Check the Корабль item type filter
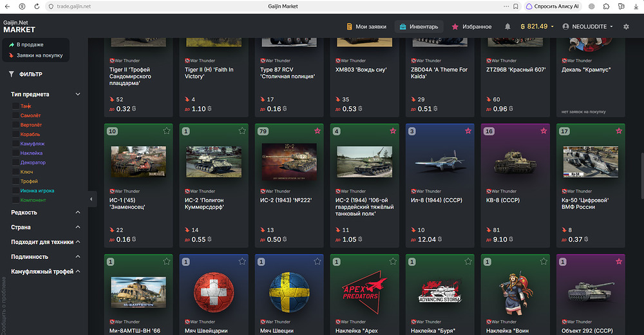 click(15, 135)
